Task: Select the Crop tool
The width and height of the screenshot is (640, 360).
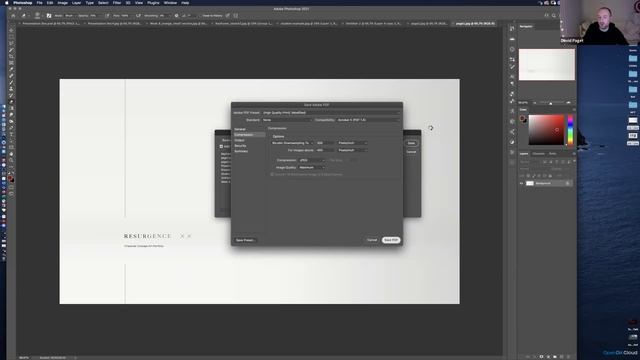Action: [x=11, y=56]
